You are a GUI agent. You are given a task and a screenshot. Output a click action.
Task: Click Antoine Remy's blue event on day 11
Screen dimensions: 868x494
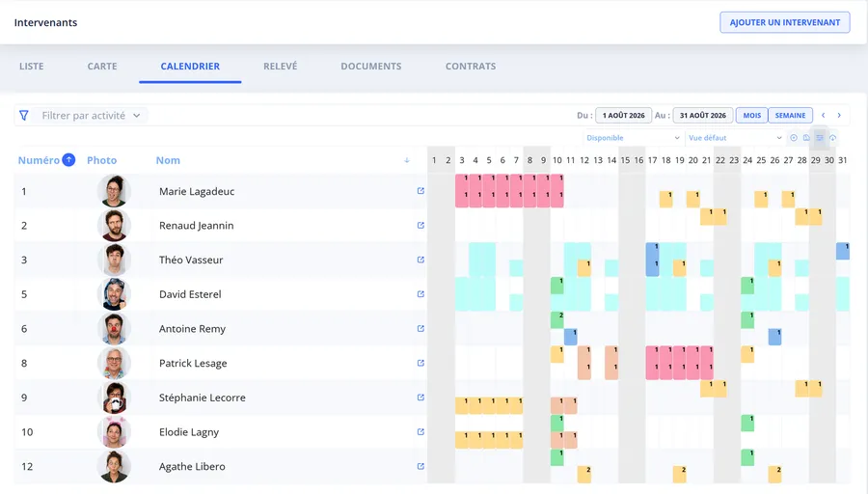tap(571, 337)
